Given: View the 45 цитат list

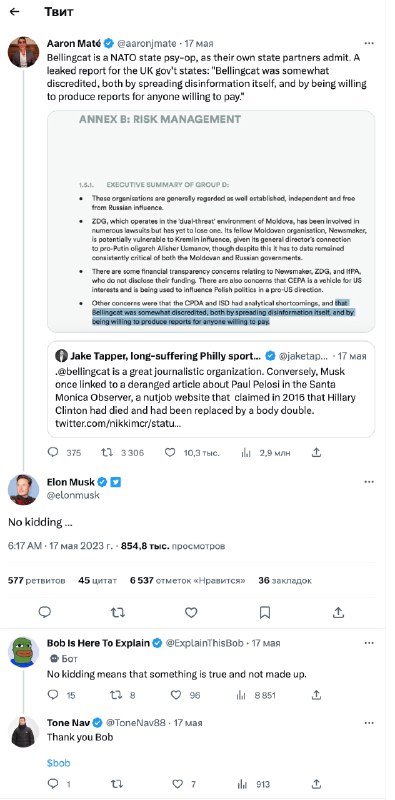Looking at the screenshot, I should pyautogui.click(x=97, y=580).
